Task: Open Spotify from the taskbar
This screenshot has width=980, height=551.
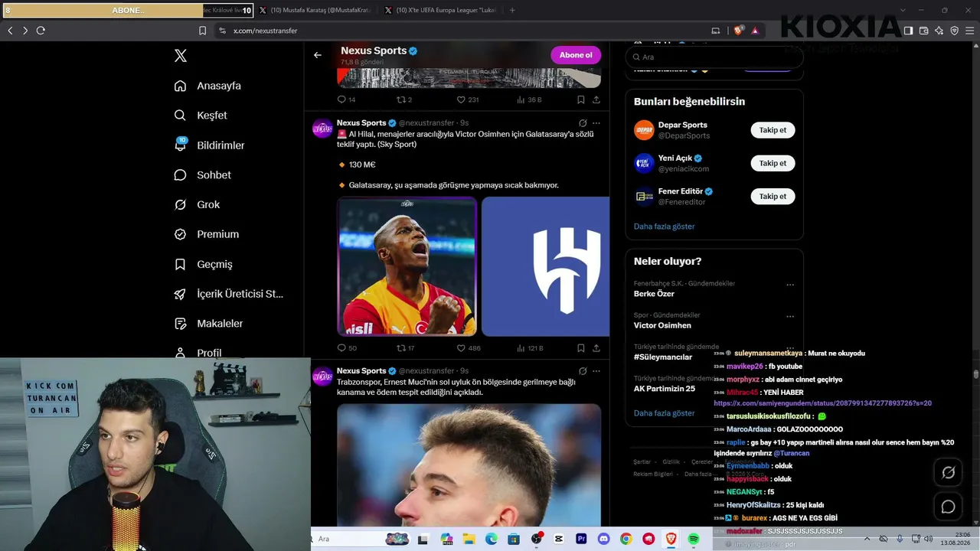Action: pos(694,539)
